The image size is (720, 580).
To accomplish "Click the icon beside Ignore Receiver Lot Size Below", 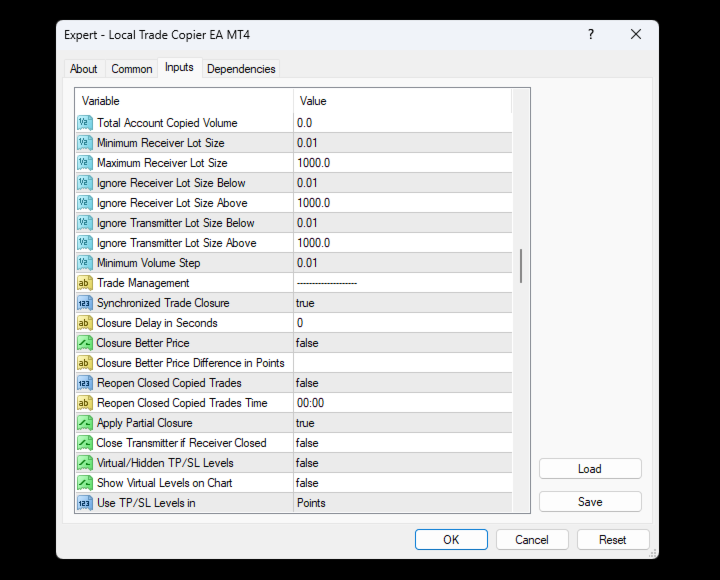I will [85, 183].
